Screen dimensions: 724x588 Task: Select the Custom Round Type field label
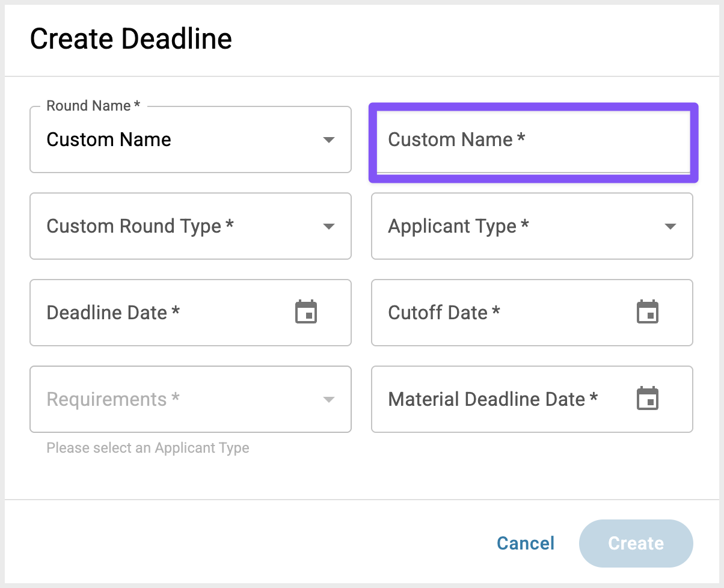[140, 226]
